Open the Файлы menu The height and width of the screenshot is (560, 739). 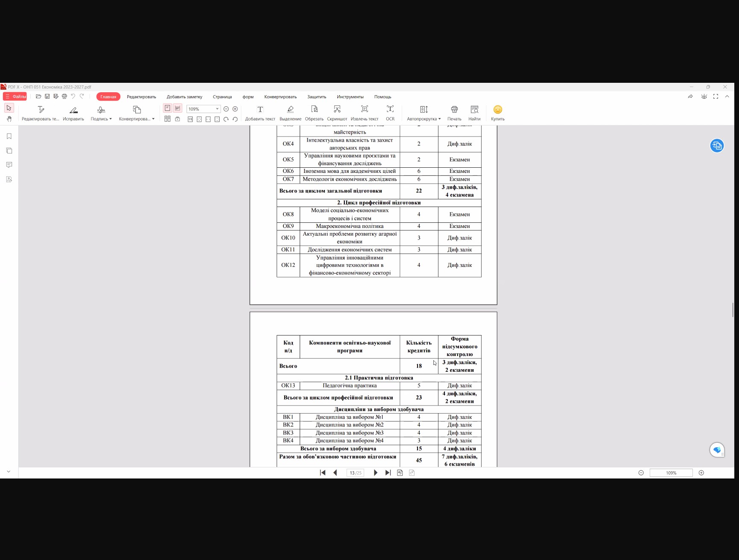(x=15, y=96)
